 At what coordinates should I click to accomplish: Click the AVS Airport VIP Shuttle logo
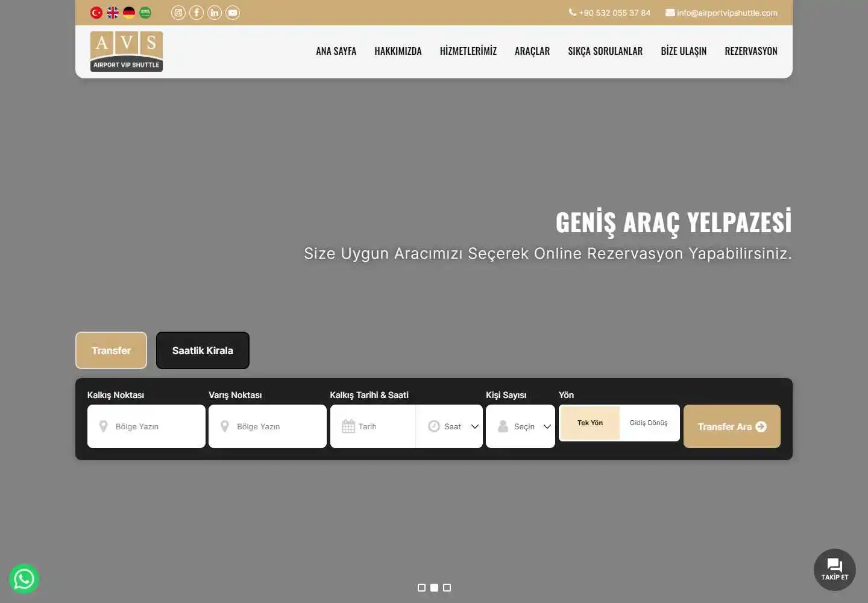click(127, 51)
